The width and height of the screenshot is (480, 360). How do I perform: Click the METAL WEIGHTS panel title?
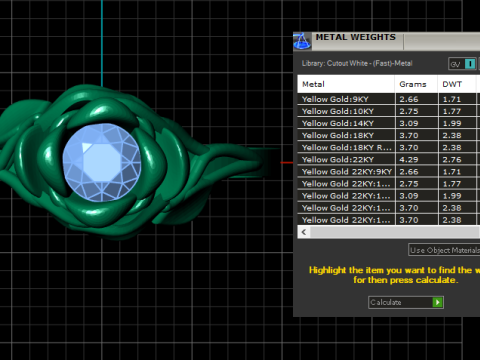tap(356, 37)
